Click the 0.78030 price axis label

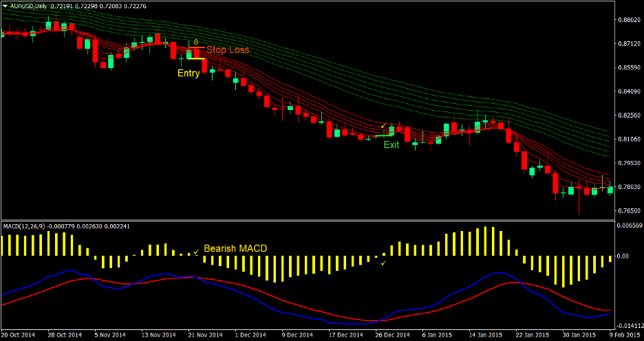point(628,187)
